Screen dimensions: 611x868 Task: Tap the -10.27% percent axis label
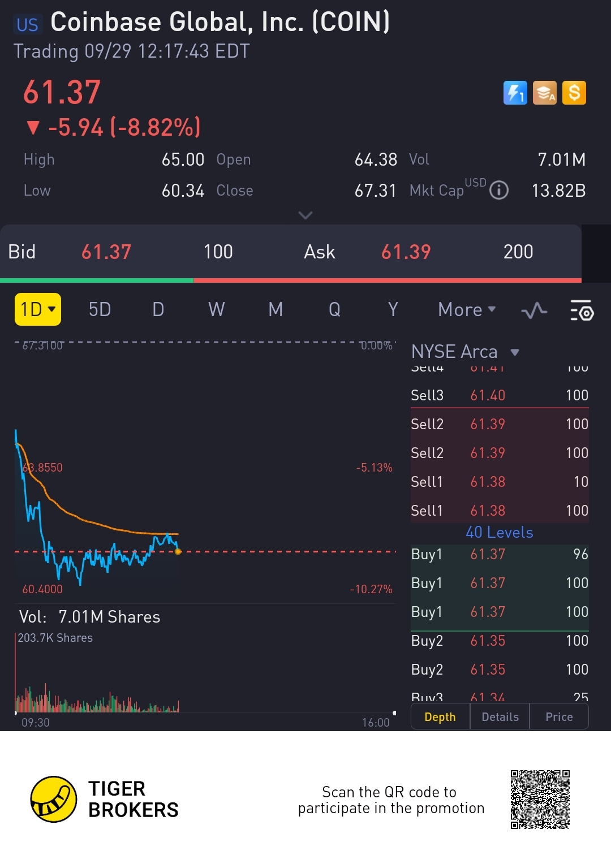point(372,589)
